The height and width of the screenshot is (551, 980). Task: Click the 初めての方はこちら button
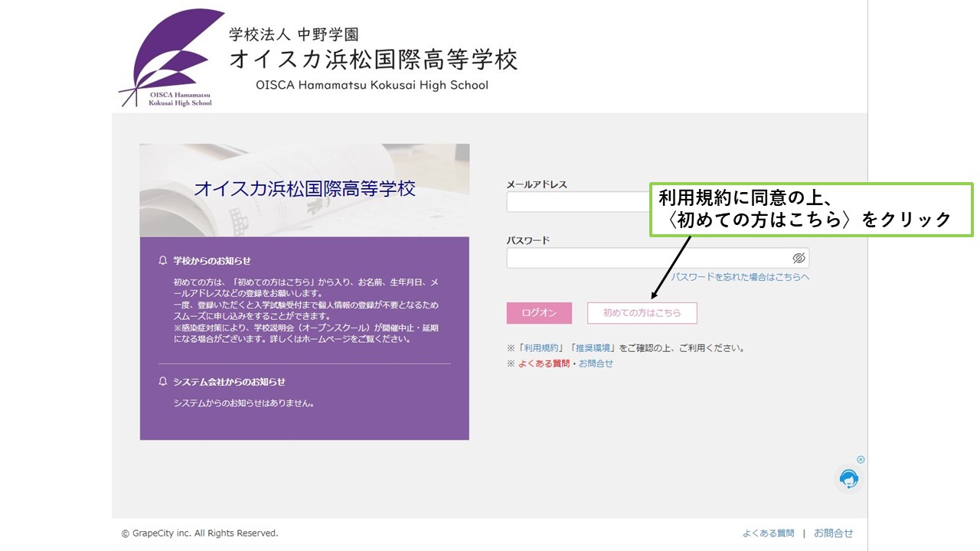(x=642, y=313)
